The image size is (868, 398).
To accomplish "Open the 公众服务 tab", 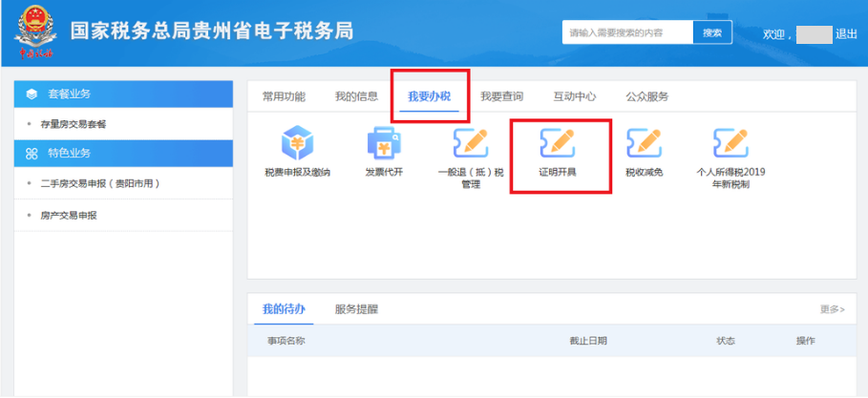I will [647, 96].
